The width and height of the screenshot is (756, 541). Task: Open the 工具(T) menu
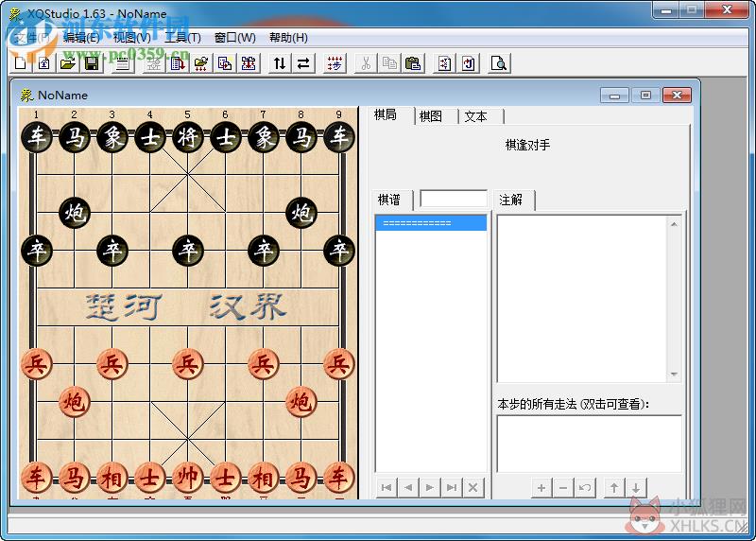(182, 38)
